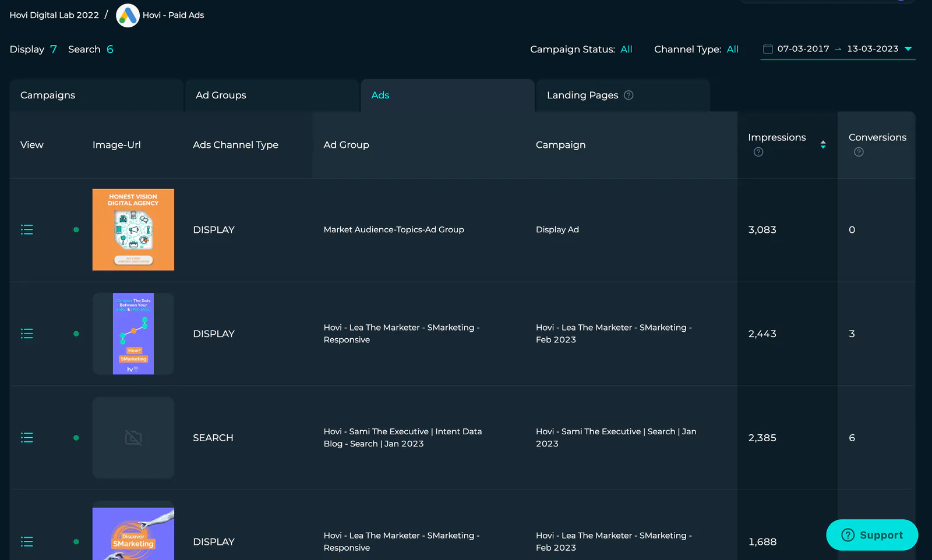Sort by Impressions using the arrows
This screenshot has width=932, height=560.
[x=823, y=144]
